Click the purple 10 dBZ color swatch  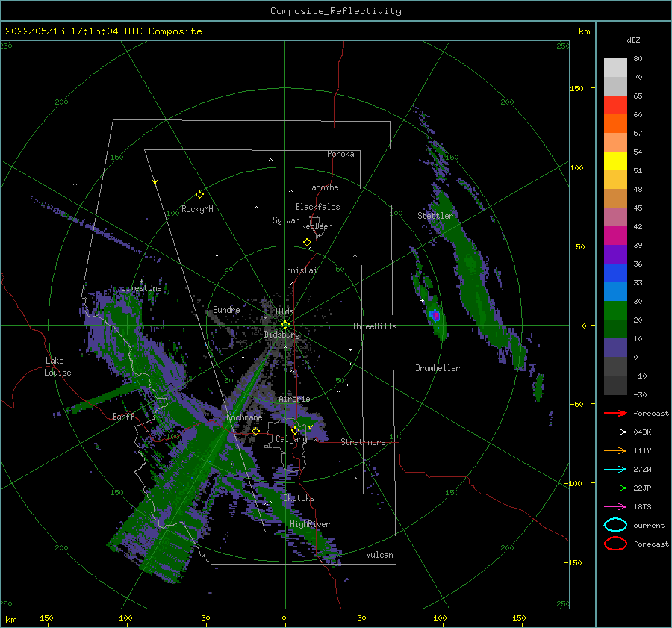(x=615, y=347)
